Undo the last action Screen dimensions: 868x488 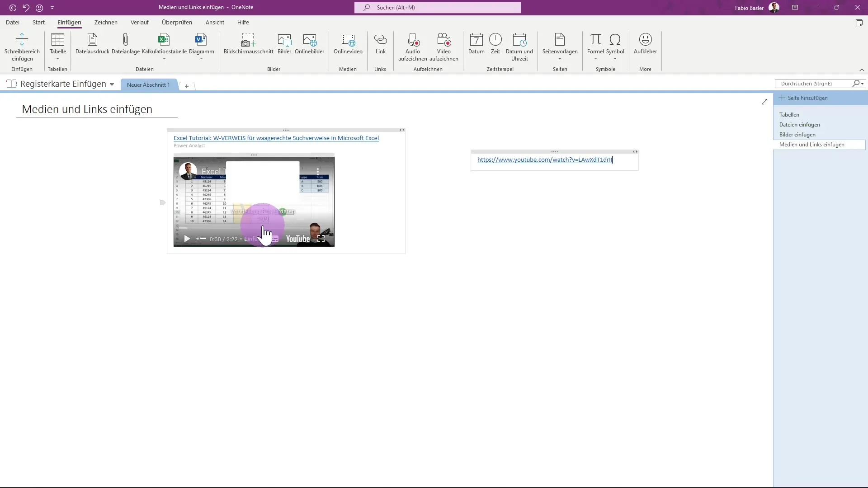coord(26,8)
